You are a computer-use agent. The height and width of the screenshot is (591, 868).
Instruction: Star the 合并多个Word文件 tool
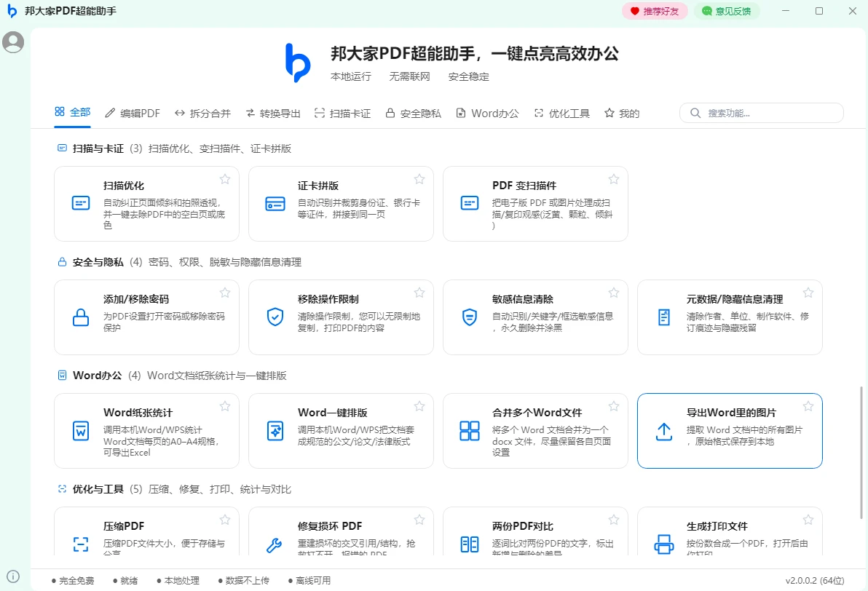(613, 406)
